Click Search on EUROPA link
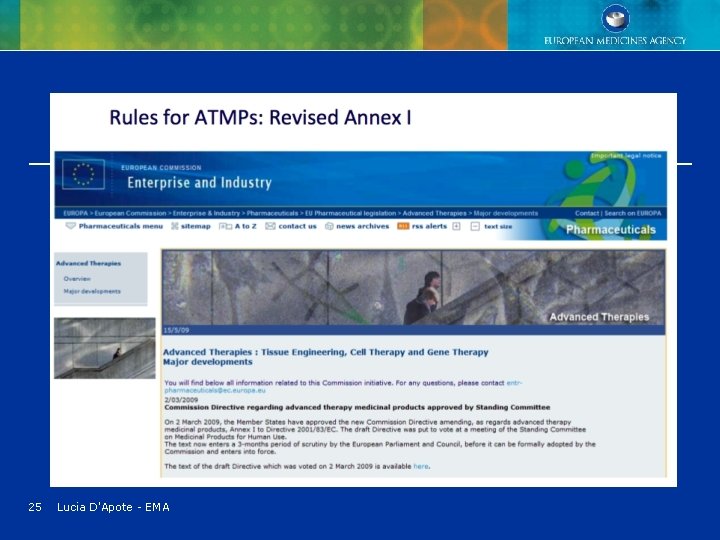The image size is (720, 540). [633, 213]
